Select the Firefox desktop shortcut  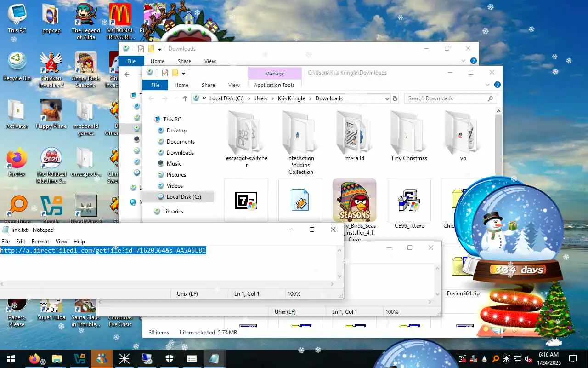click(x=17, y=162)
